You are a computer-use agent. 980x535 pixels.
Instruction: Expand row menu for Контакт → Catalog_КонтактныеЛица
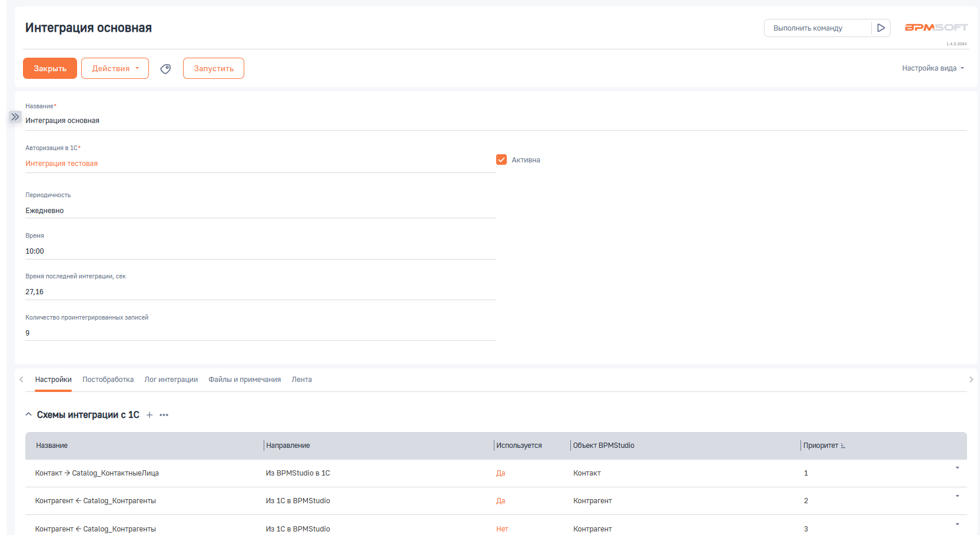click(957, 468)
